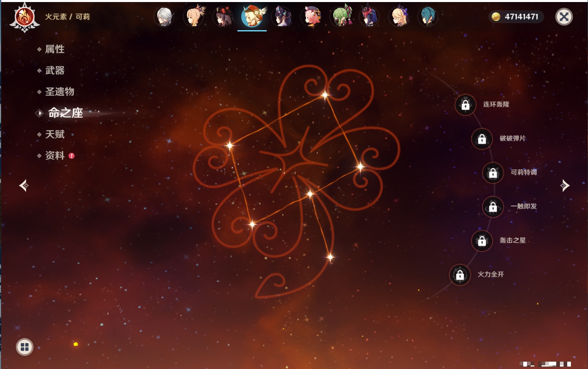Click the topmost star node in the constellation

[x=325, y=95]
